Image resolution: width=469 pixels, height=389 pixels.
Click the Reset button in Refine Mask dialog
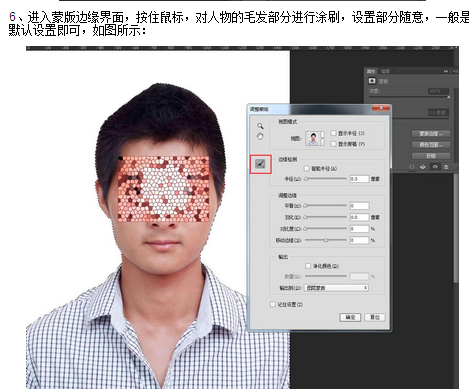[375, 317]
